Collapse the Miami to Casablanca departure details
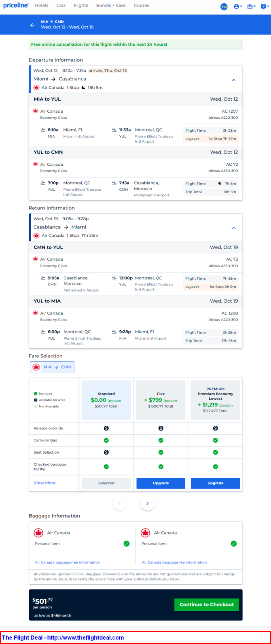Screen dimensions: 271x644 point(233,80)
